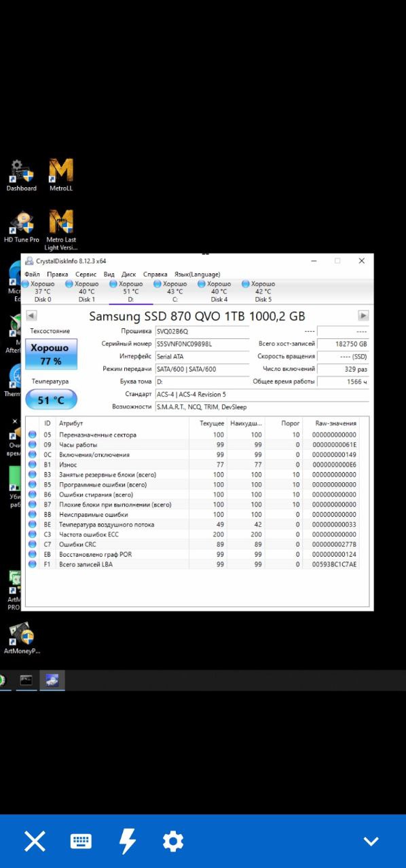The height and width of the screenshot is (868, 406).
Task: Close the CrystalDiskInfo window
Action: pyautogui.click(x=361, y=261)
